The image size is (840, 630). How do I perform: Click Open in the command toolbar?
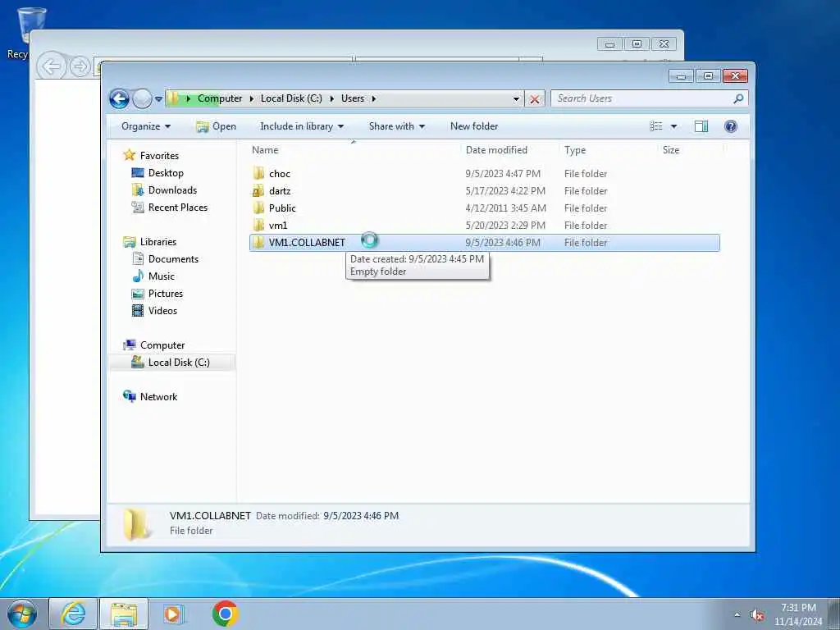coord(216,126)
